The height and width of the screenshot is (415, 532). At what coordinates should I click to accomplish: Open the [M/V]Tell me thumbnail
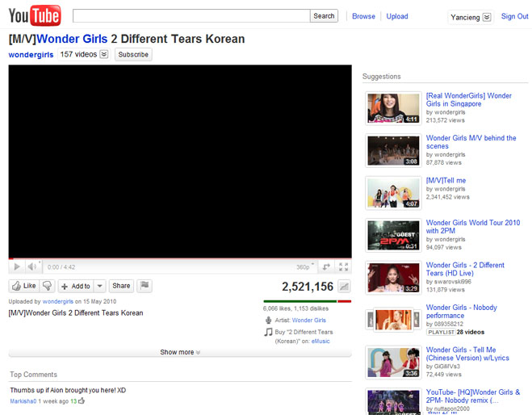click(393, 193)
